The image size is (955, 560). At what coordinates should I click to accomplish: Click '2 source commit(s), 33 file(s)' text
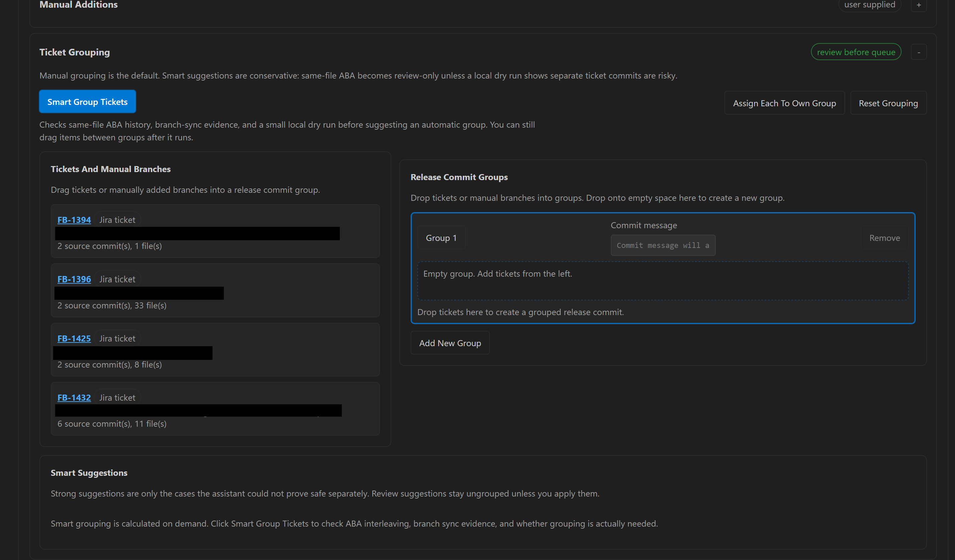pos(112,305)
